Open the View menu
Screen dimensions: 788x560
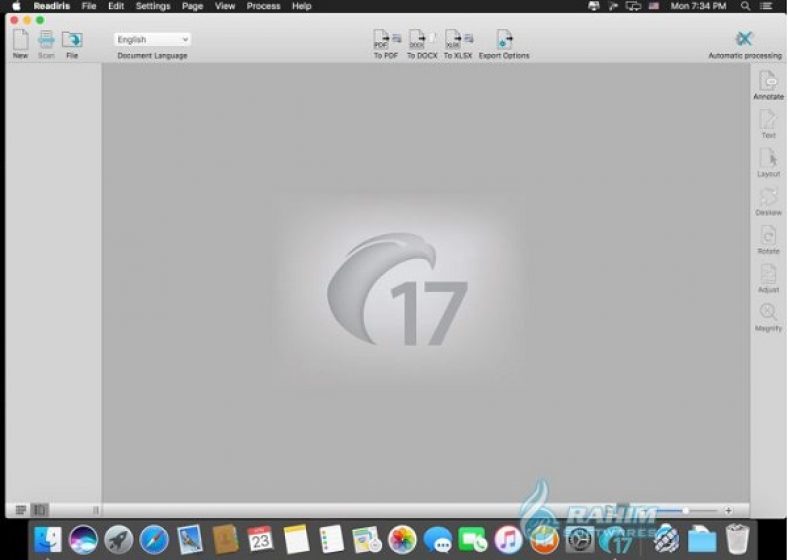coord(225,6)
